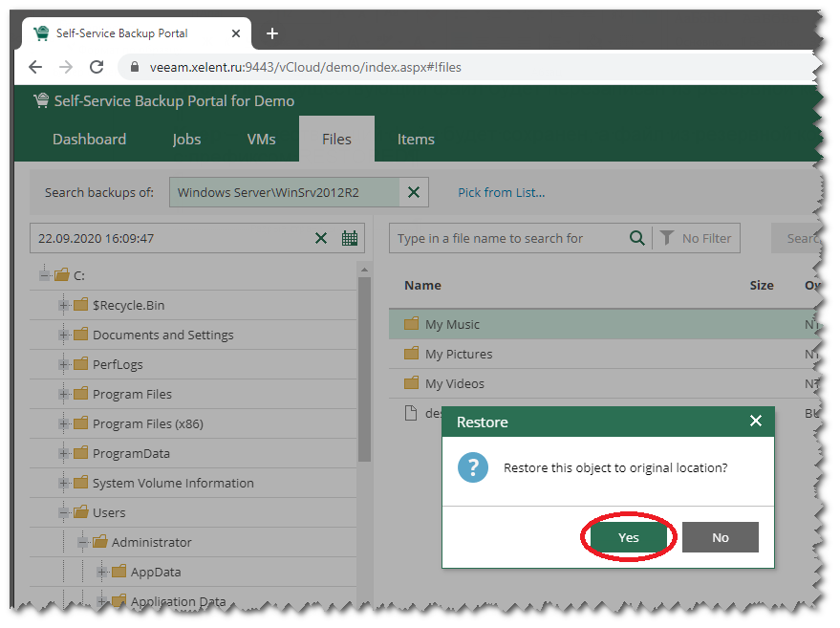Select Program Files (x86) tree item

(x=148, y=423)
